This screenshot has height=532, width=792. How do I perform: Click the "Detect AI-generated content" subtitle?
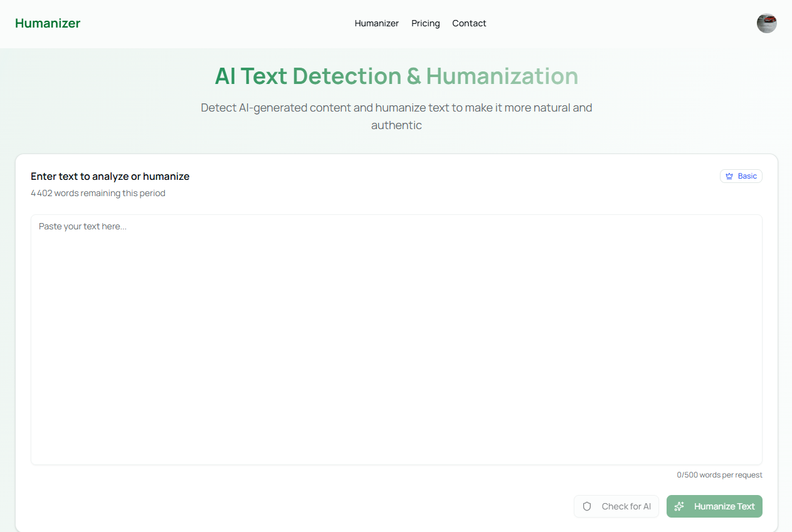point(396,116)
